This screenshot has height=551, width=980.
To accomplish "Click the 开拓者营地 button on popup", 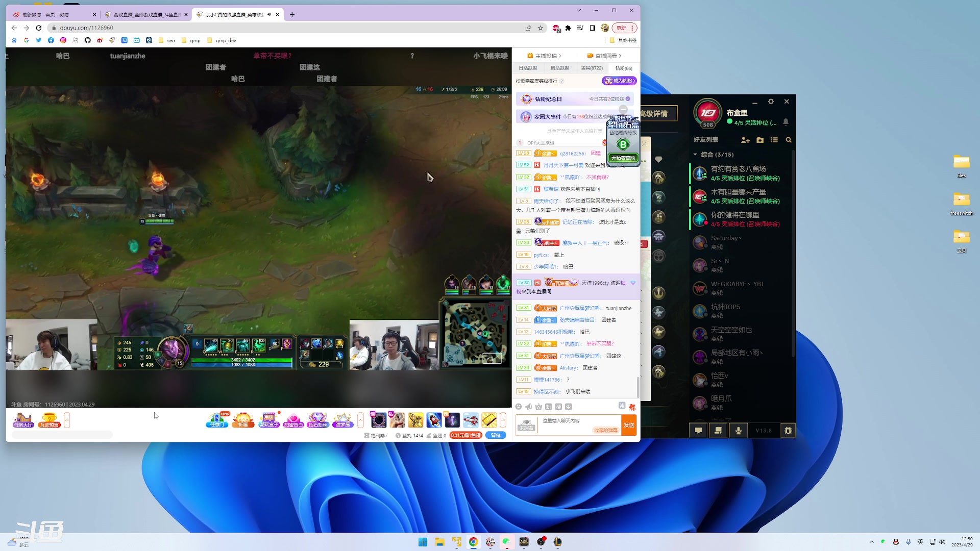I will tap(623, 158).
